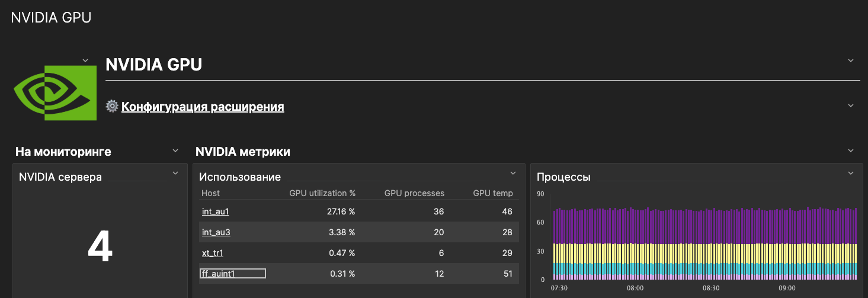This screenshot has width=868, height=298.
Task: Open host int_au1 link
Action: (215, 211)
